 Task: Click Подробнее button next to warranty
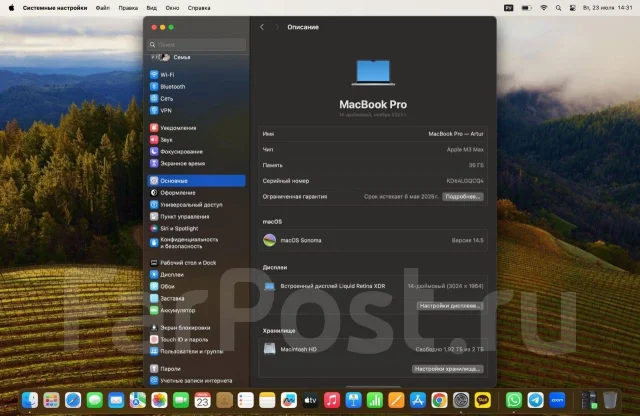coord(462,197)
